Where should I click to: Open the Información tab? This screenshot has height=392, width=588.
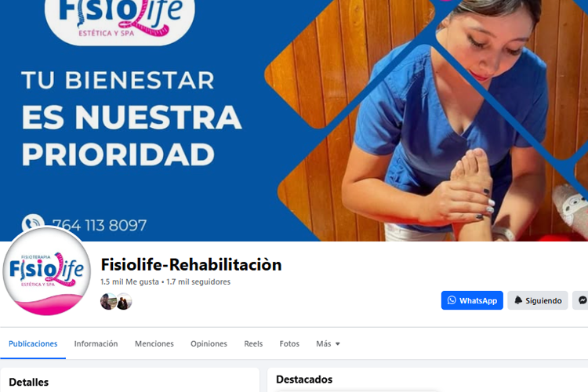[x=96, y=343]
